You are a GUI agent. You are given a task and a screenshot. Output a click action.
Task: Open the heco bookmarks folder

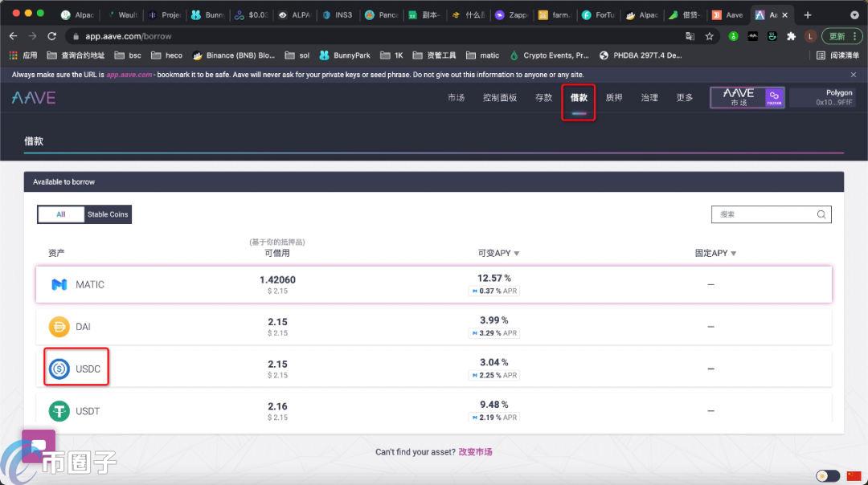pyautogui.click(x=166, y=55)
